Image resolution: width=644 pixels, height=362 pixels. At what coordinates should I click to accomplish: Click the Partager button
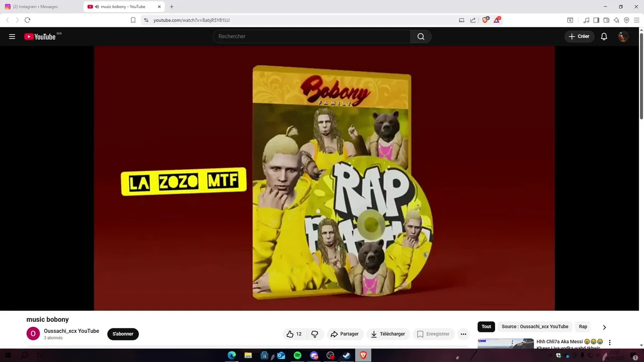click(x=345, y=334)
